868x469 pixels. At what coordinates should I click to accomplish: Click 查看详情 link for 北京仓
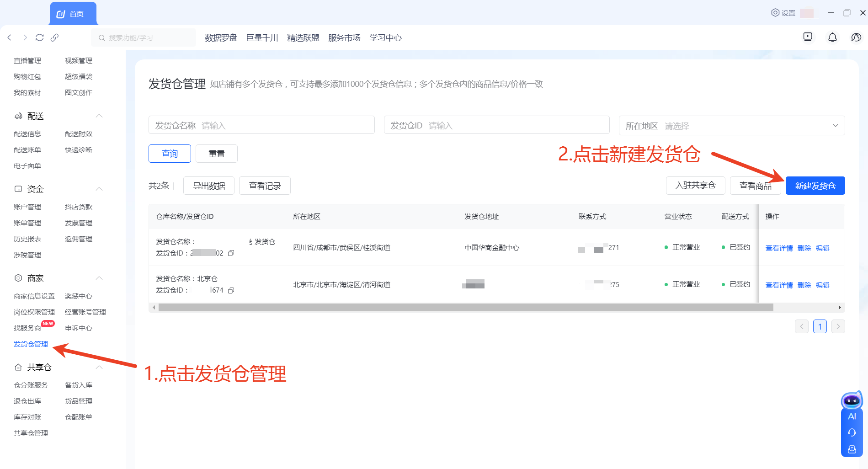(779, 285)
